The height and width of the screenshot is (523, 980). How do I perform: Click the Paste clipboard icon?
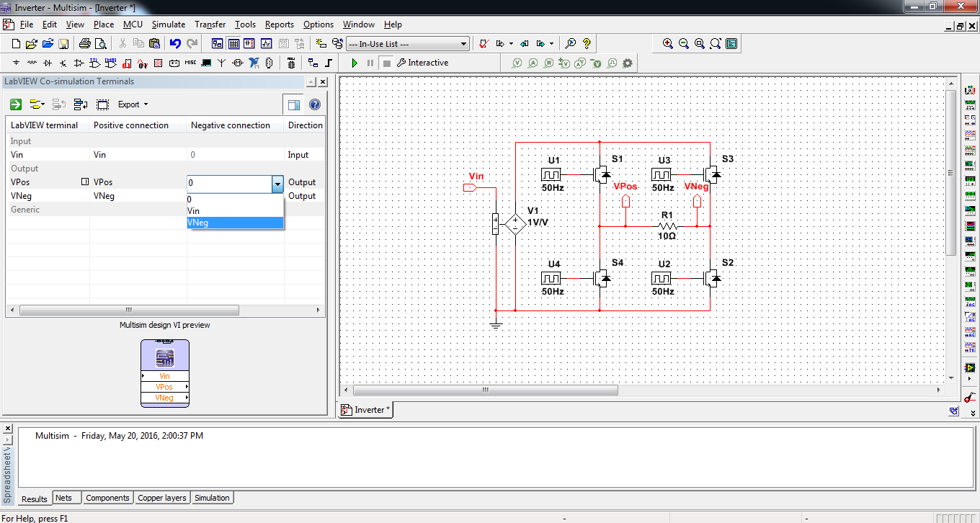click(153, 44)
